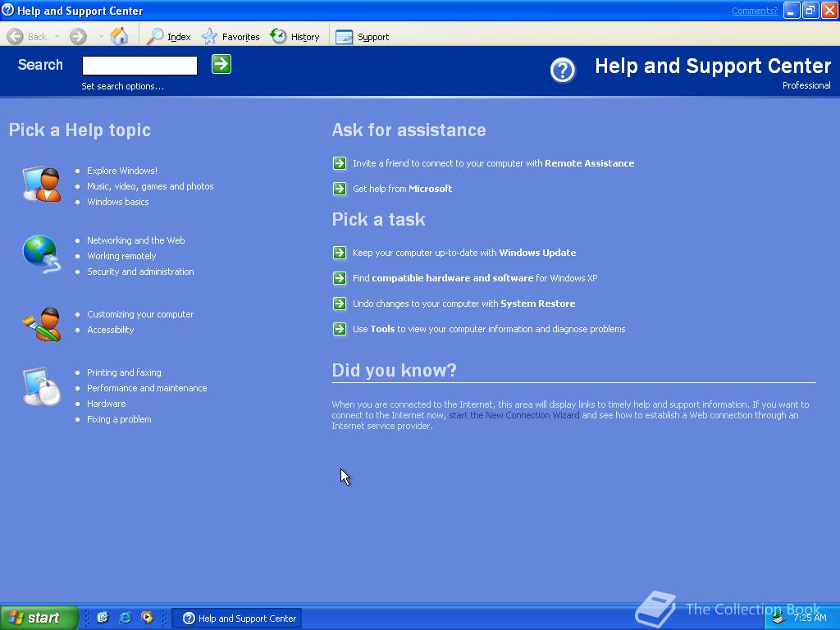Select the Hardware help topic

click(106, 404)
